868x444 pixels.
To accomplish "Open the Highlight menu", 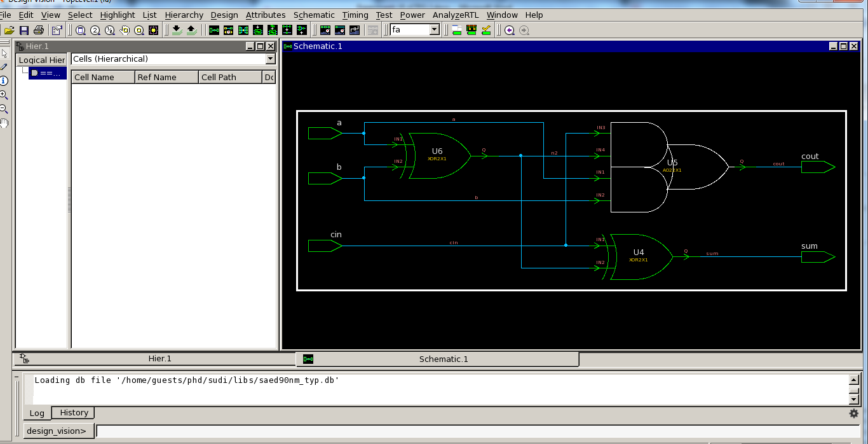I will [118, 15].
